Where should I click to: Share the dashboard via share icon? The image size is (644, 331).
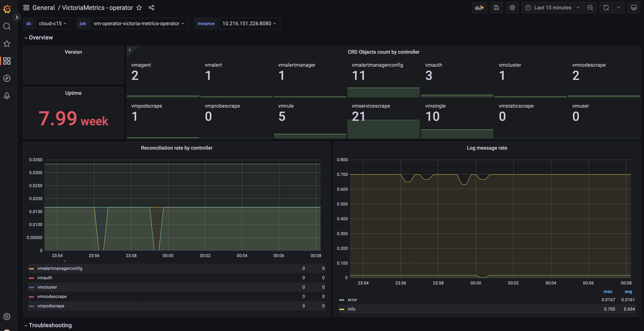coord(151,8)
